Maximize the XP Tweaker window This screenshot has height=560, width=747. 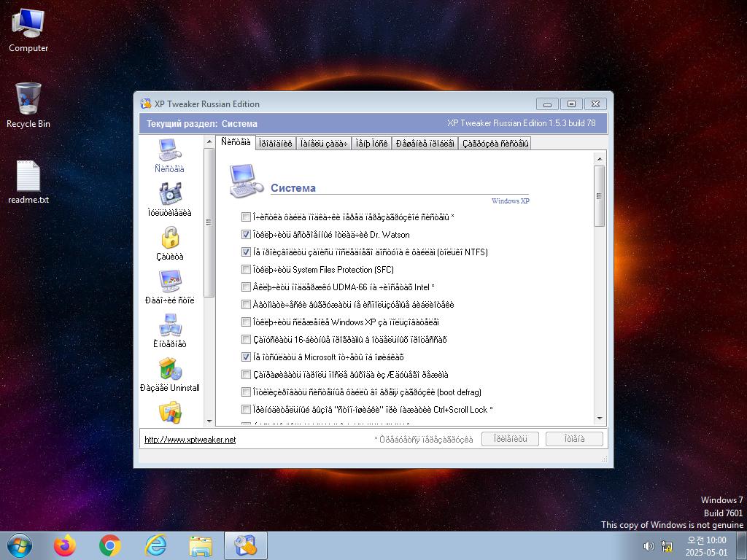(x=571, y=104)
